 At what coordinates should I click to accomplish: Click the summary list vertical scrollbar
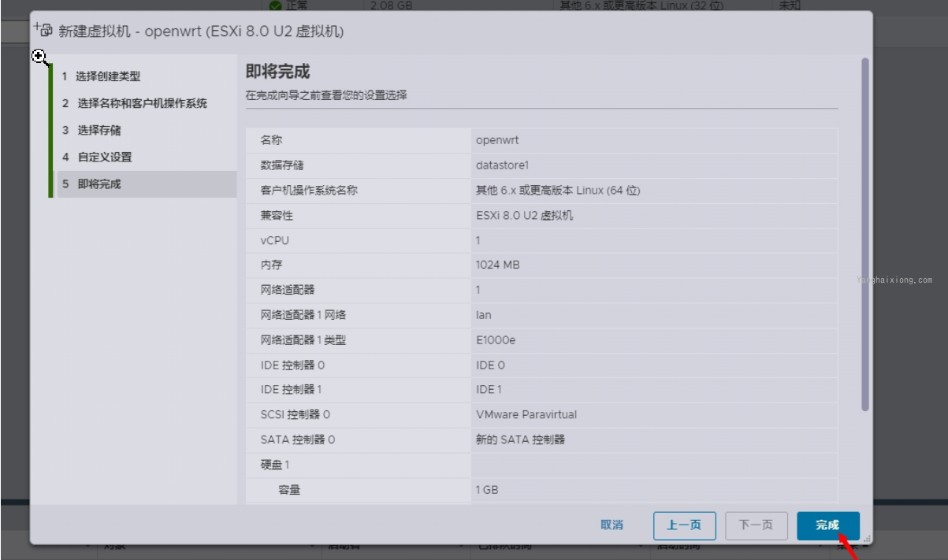click(865, 234)
